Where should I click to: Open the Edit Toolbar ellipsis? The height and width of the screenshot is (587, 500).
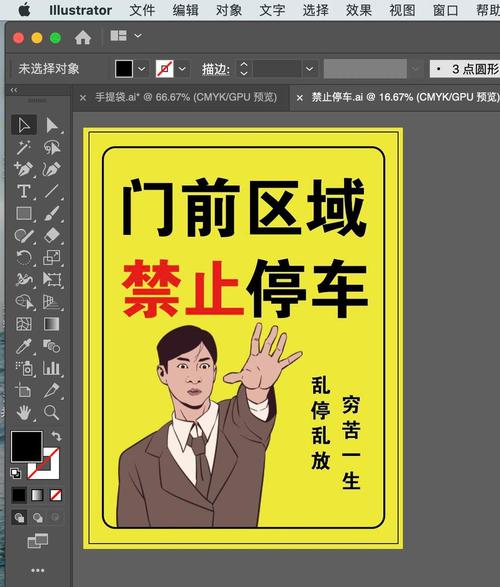pos(38,570)
